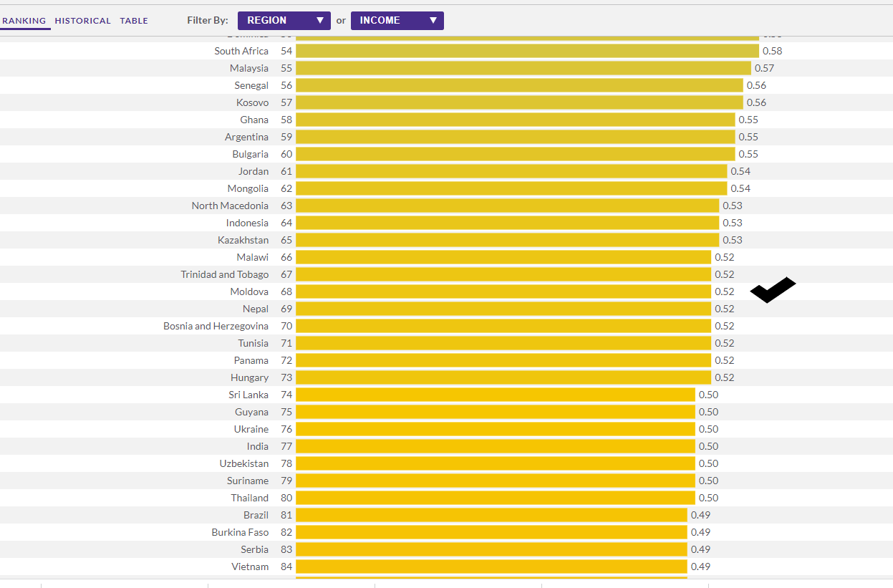Switch to the HISTORICAL tab
Viewport: 893px width, 588px height.
point(83,21)
